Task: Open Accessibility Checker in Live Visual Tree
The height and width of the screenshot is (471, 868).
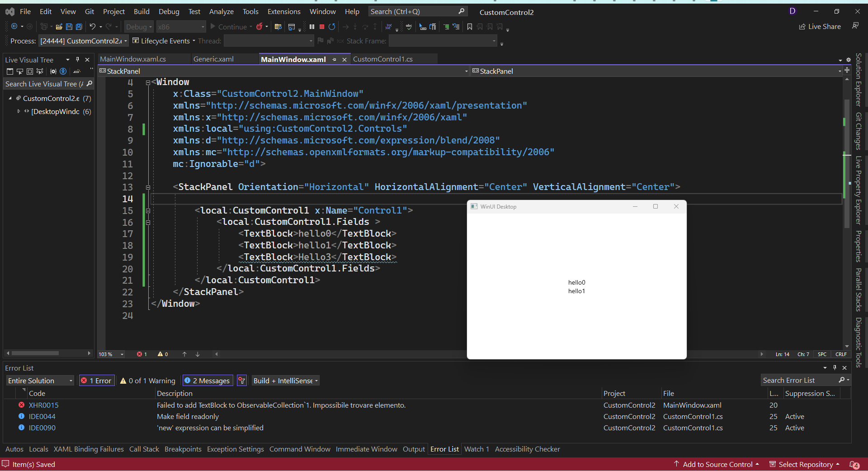Action: click(x=63, y=71)
